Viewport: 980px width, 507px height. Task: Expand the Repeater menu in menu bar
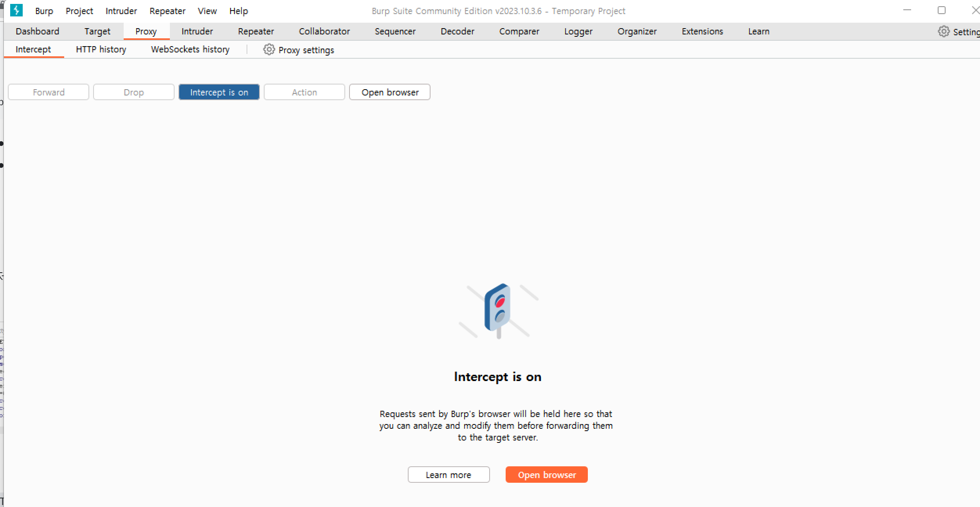coord(167,11)
